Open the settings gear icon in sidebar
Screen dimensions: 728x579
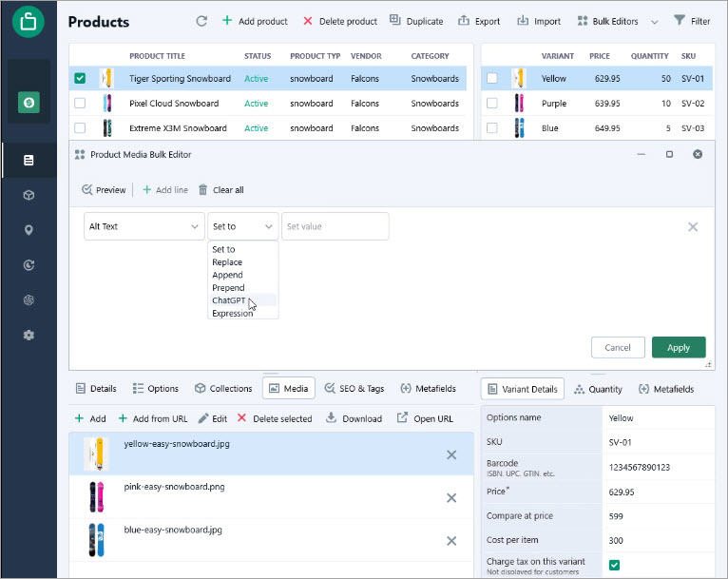click(29, 335)
